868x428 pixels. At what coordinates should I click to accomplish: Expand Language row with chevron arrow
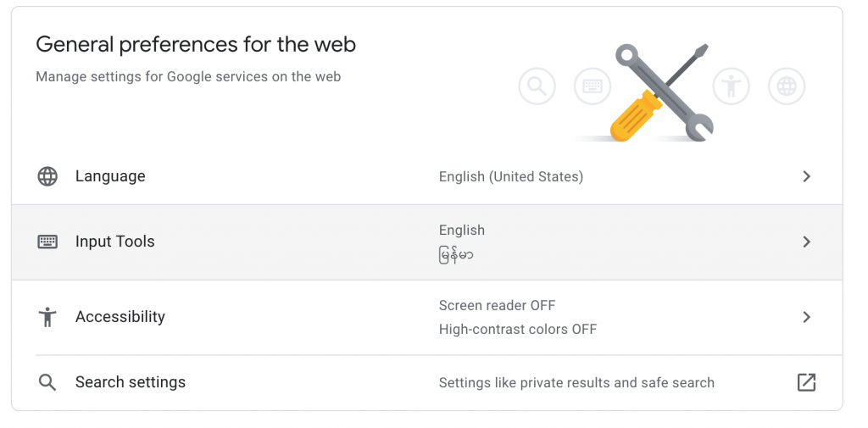(x=807, y=176)
